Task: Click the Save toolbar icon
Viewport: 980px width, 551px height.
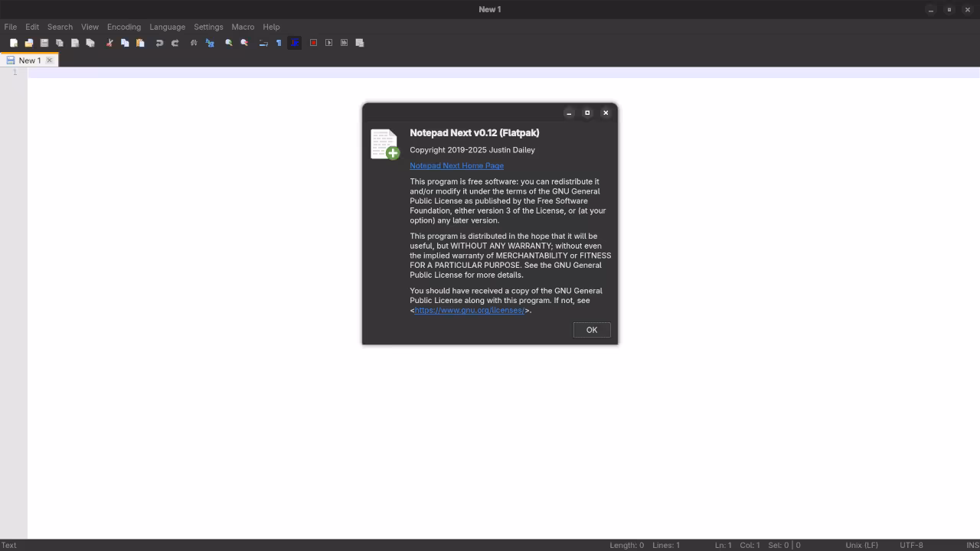Action: pyautogui.click(x=44, y=43)
